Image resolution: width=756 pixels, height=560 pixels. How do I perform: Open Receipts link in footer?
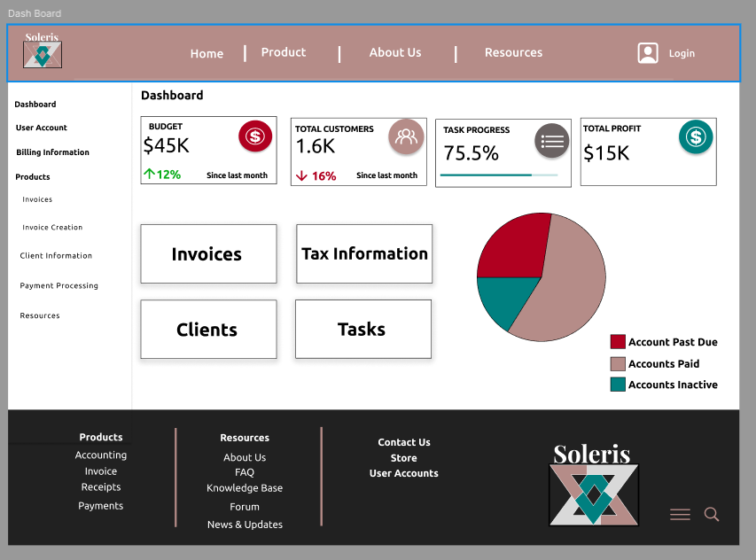(101, 487)
